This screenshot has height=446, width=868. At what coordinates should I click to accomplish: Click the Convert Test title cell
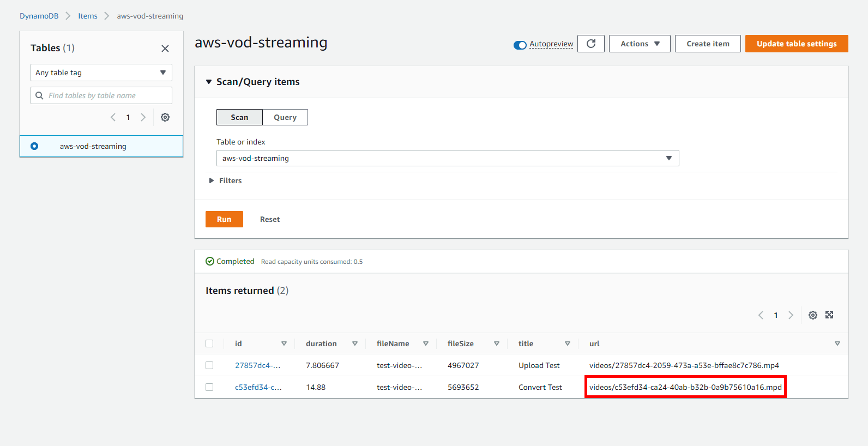pos(540,387)
